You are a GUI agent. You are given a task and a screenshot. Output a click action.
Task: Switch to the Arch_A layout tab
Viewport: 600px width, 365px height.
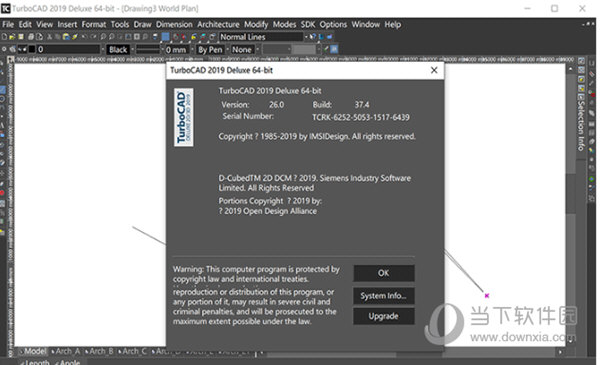tap(66, 351)
